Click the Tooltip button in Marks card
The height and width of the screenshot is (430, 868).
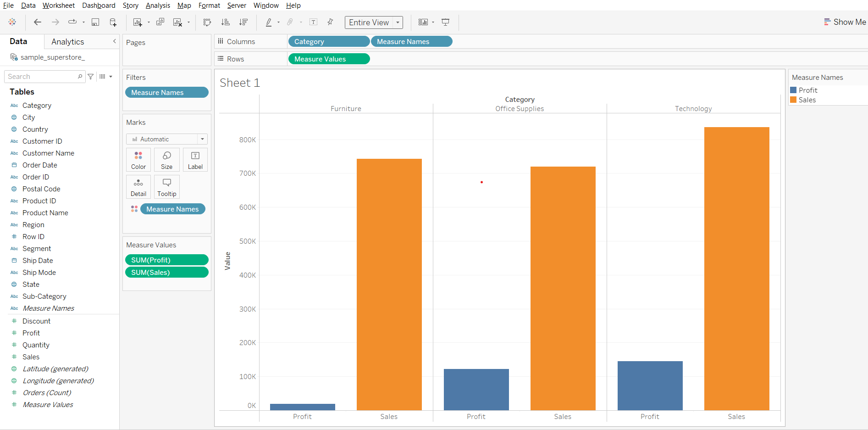(x=167, y=187)
